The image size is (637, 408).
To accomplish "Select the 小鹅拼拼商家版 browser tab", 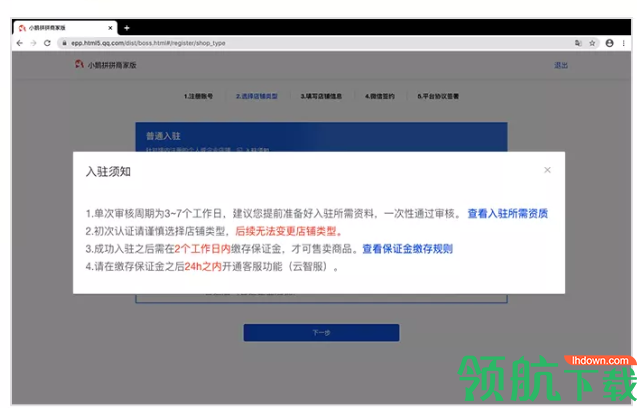I will point(65,28).
